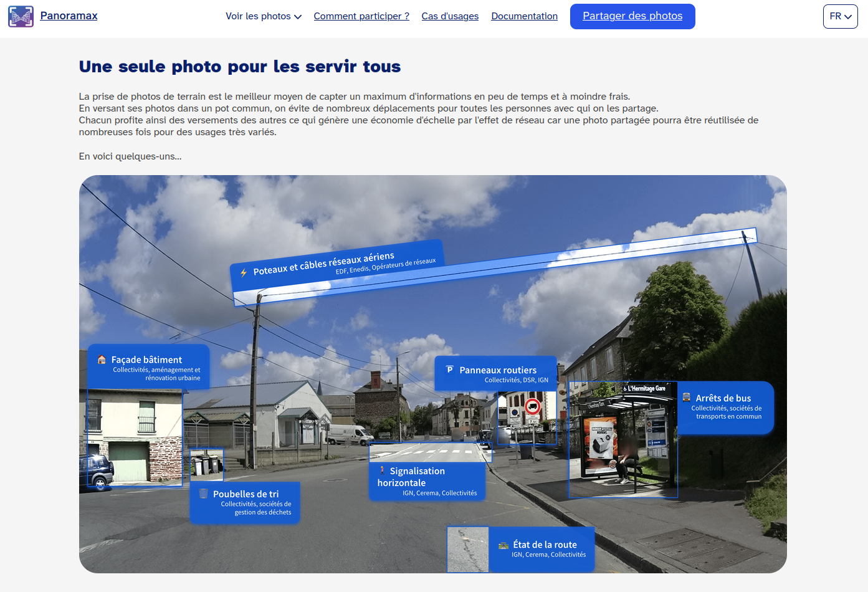Click the pedestrian icon on Signalisation horizontale
868x592 pixels.
(x=382, y=470)
